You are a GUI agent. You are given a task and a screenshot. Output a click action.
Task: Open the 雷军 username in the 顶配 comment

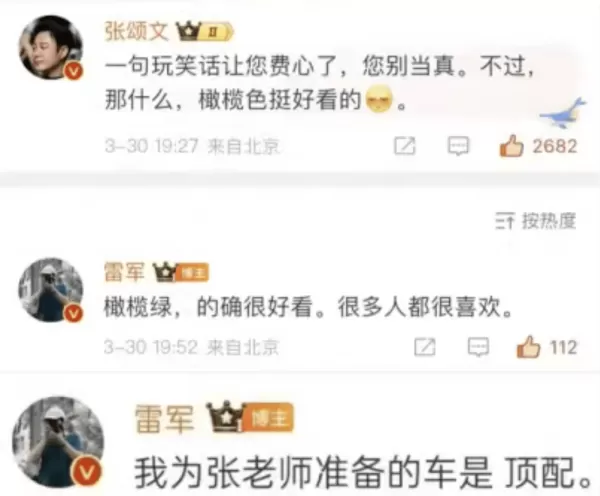click(165, 418)
